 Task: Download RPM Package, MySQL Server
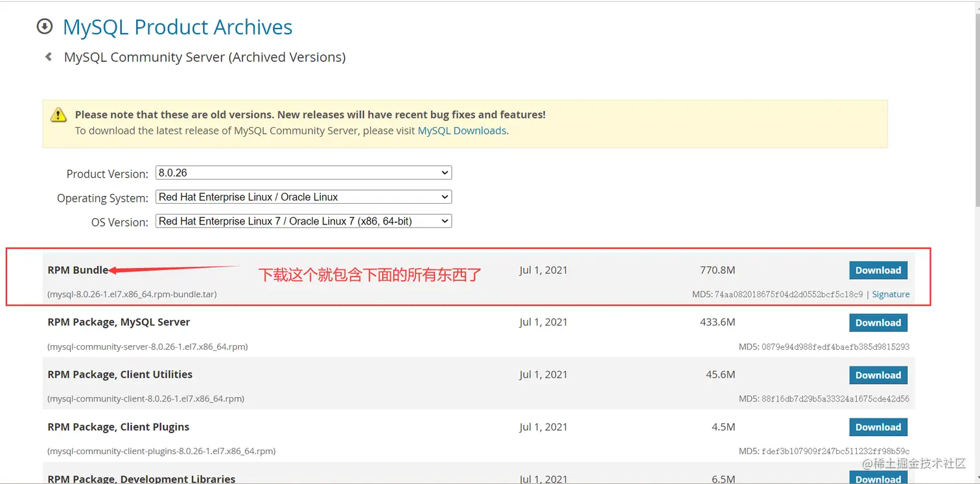(x=878, y=322)
